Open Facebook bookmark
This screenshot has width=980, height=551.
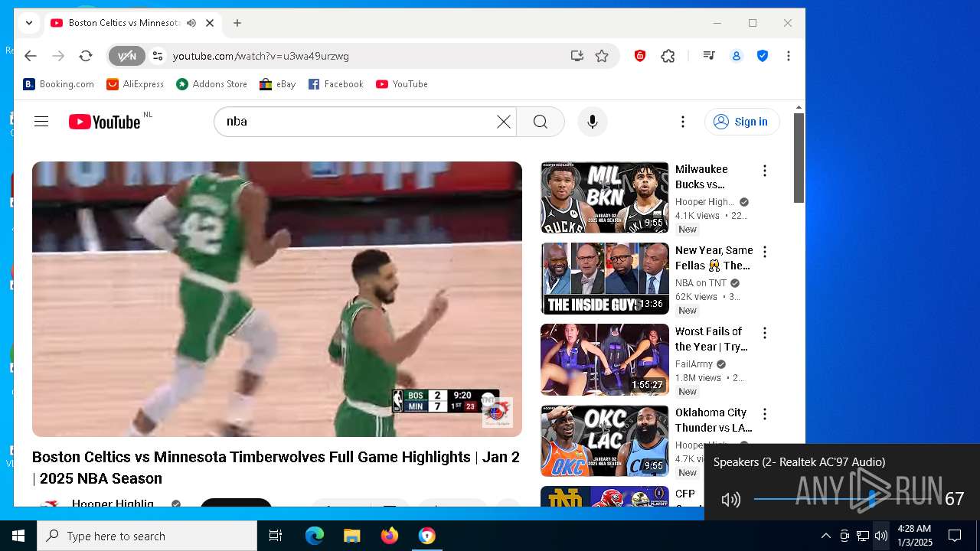click(335, 84)
